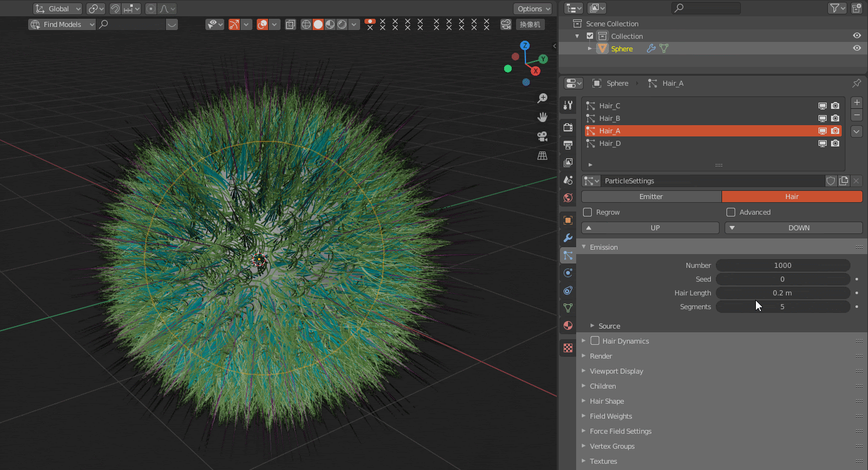Open the Global transform orientation dropdown
Screen dimensions: 868x470
tap(58, 9)
